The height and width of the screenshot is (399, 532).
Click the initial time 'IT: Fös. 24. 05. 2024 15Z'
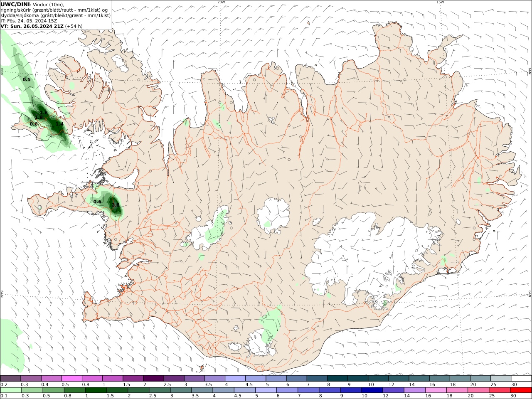click(28, 20)
